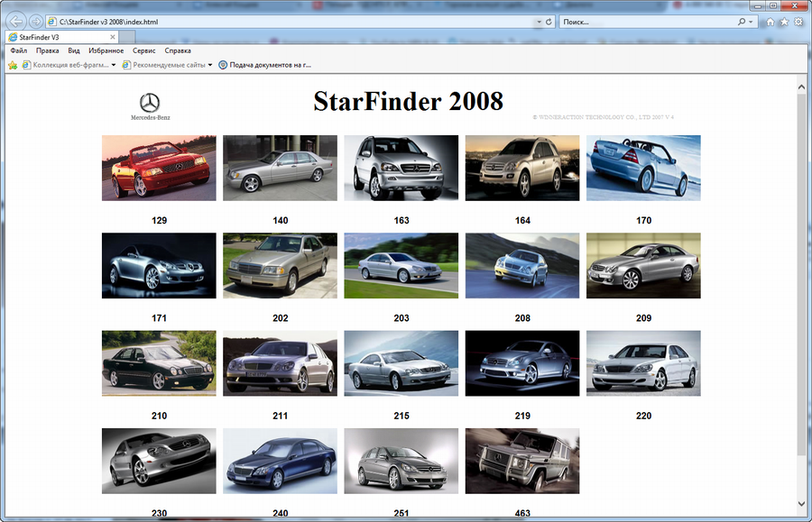Select the 220 sedan thumbnail
The image size is (812, 522).
pos(643,363)
